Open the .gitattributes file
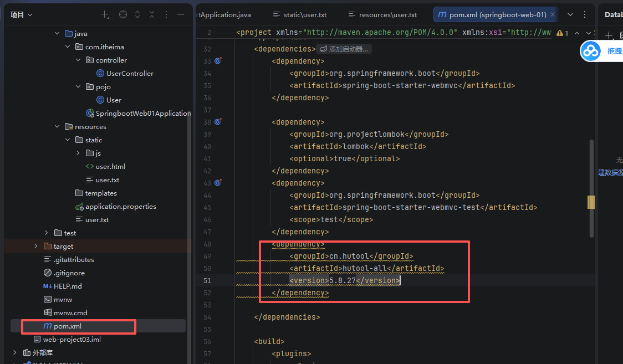Viewport: 623px width, 364px height. point(69,260)
